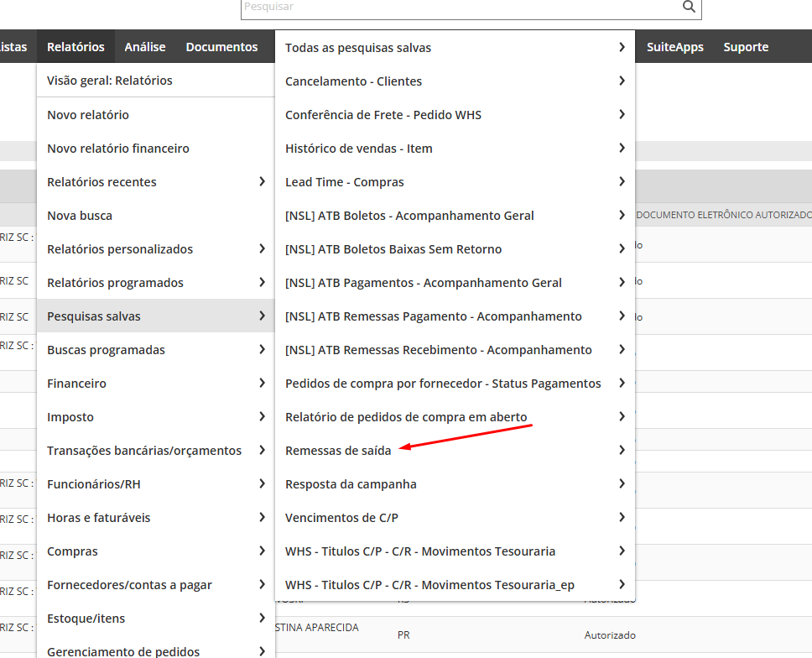
Task: Open the Suporte menu
Action: [746, 47]
